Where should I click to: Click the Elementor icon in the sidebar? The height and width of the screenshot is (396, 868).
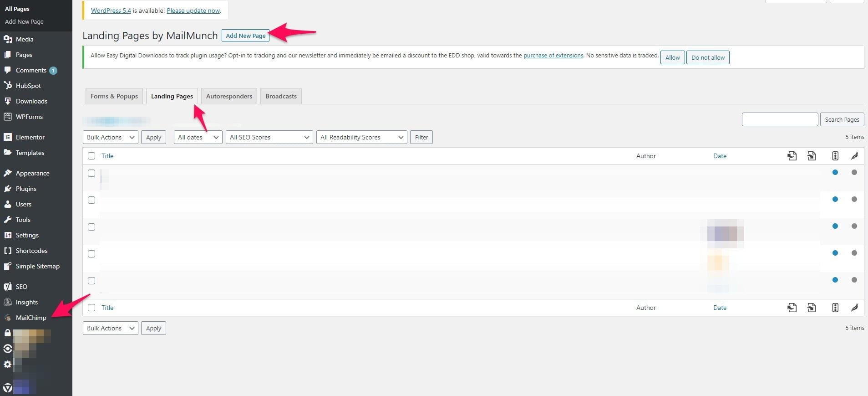pyautogui.click(x=8, y=137)
